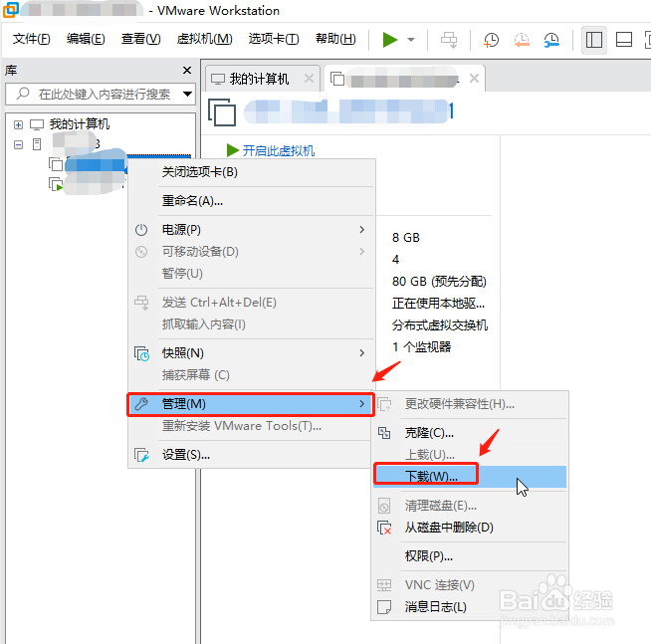Click the snapshot icon beside 快照(N)
651x644 pixels.
[x=141, y=353]
